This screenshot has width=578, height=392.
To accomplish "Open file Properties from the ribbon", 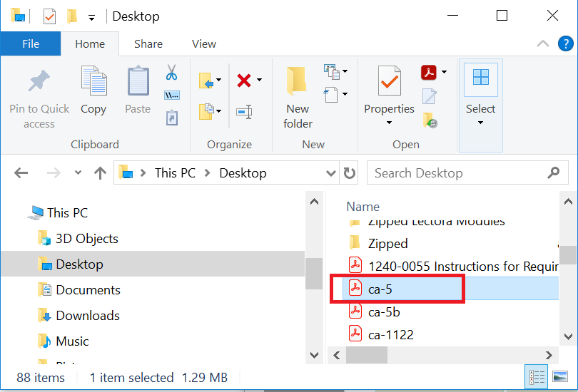I will pyautogui.click(x=389, y=96).
